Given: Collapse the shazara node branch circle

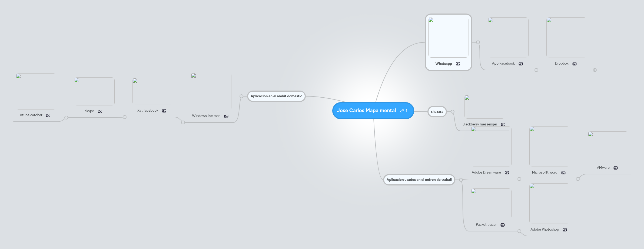Looking at the screenshot, I should point(453,112).
